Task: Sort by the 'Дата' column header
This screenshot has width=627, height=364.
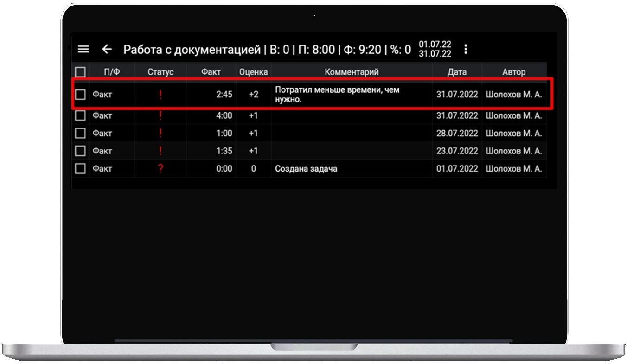Action: pyautogui.click(x=457, y=72)
